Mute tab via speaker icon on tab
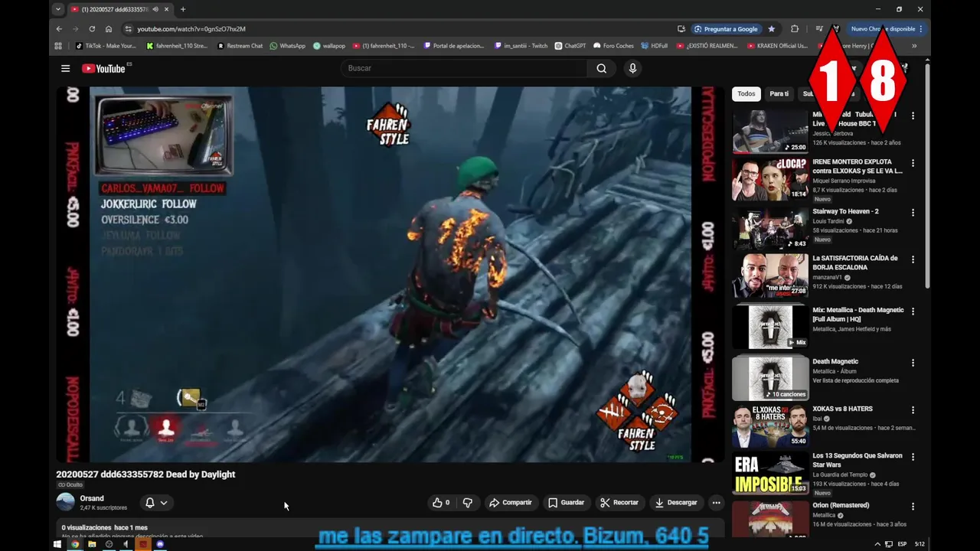This screenshot has height=551, width=980. coord(155,9)
